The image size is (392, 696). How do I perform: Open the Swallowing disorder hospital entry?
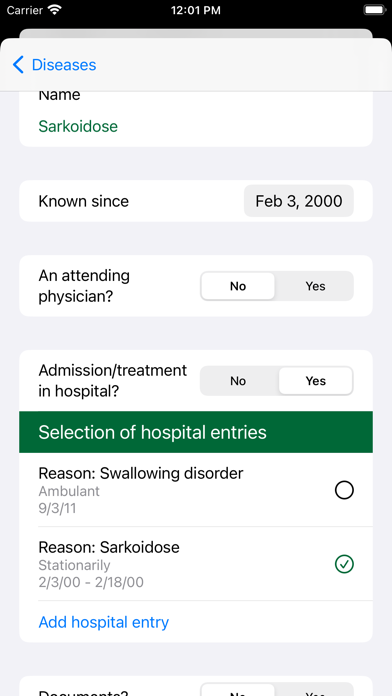(x=196, y=490)
